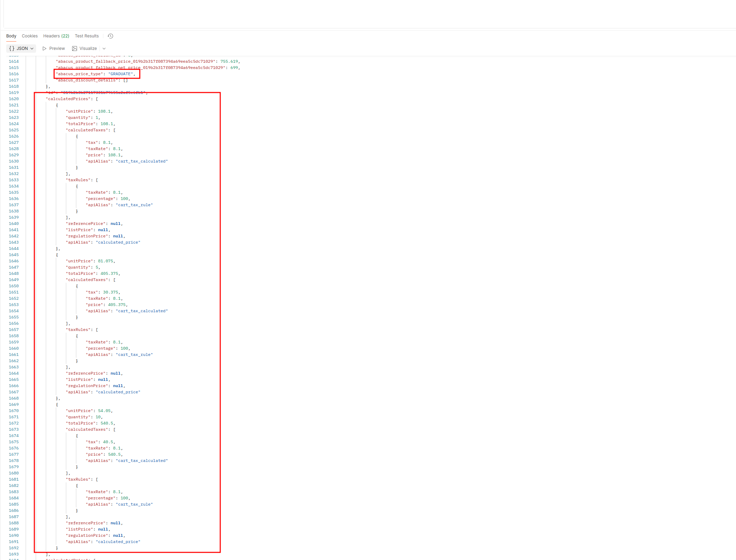Click the "GRADUATE" value on line 1616

pos(120,74)
